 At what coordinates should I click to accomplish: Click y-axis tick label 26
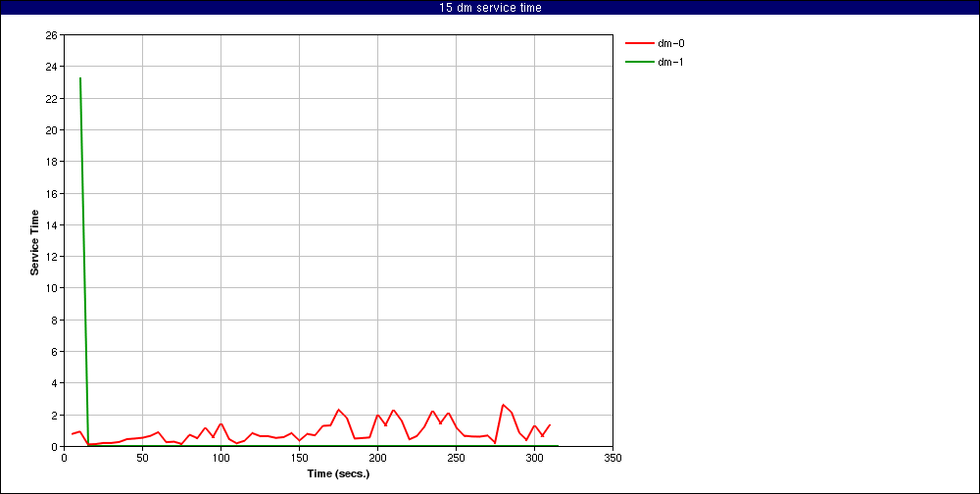click(x=51, y=35)
